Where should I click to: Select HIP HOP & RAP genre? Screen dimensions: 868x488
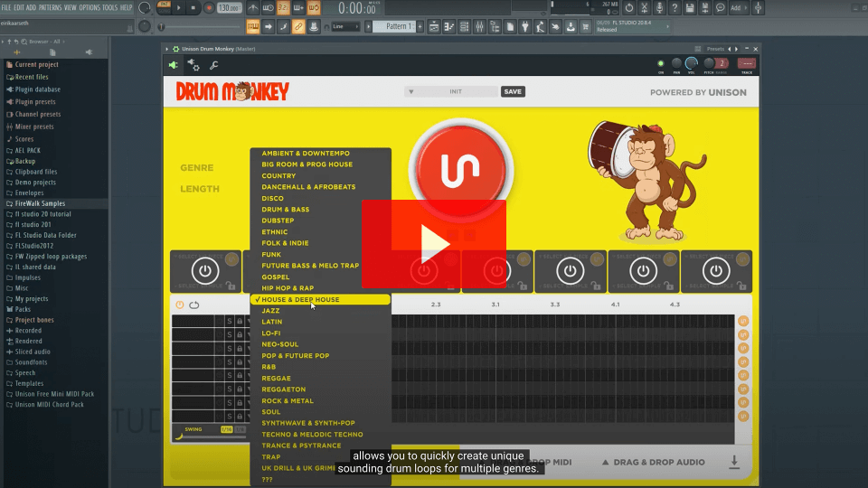[288, 288]
